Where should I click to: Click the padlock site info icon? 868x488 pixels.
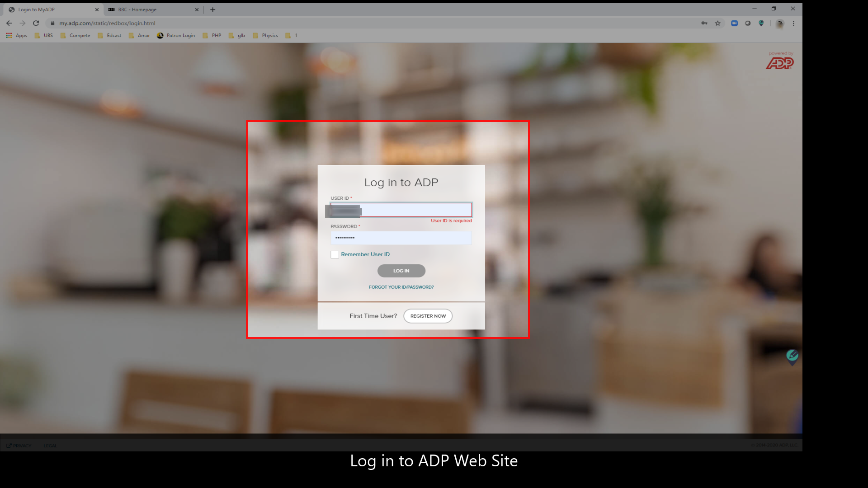[x=52, y=23]
